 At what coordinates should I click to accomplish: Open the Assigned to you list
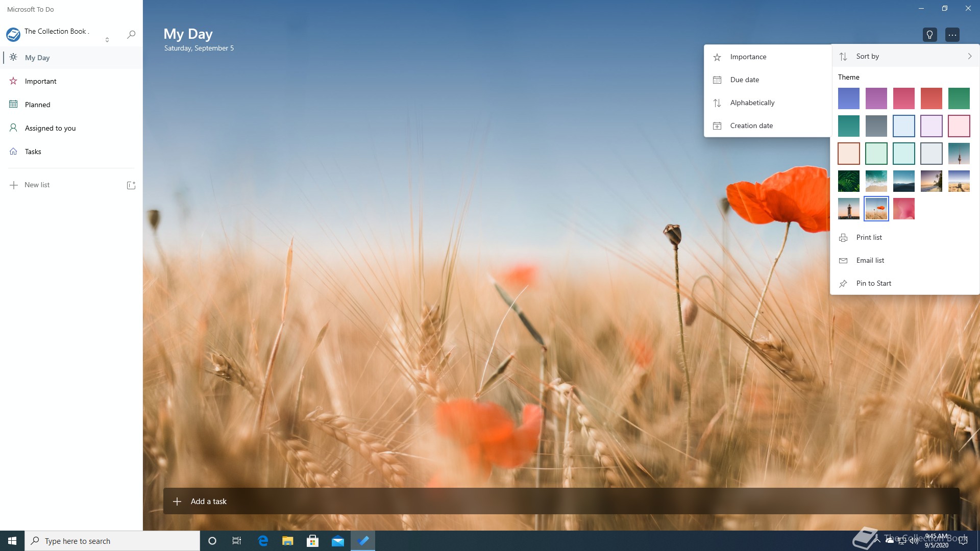(71, 128)
